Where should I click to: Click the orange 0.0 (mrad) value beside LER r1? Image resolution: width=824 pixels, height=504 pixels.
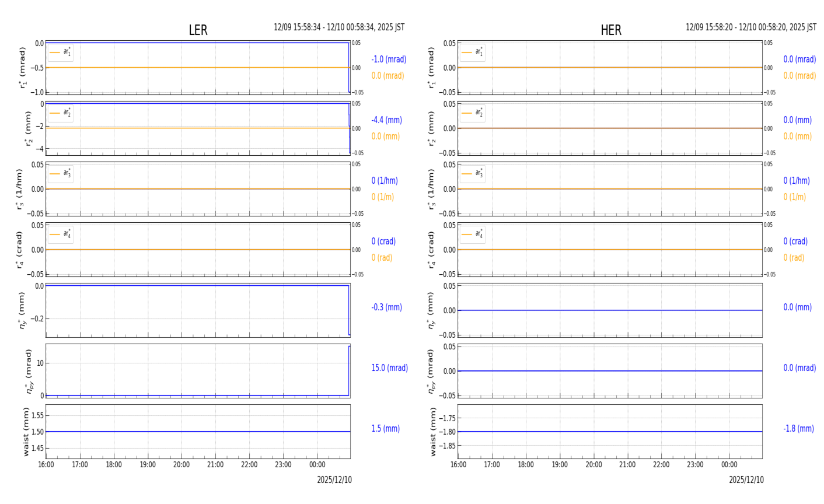point(387,76)
